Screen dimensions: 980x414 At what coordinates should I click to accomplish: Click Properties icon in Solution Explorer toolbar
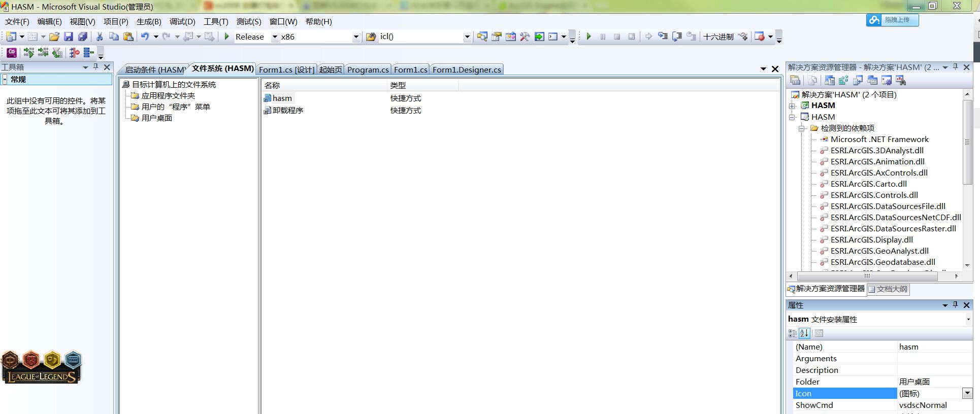click(x=795, y=80)
